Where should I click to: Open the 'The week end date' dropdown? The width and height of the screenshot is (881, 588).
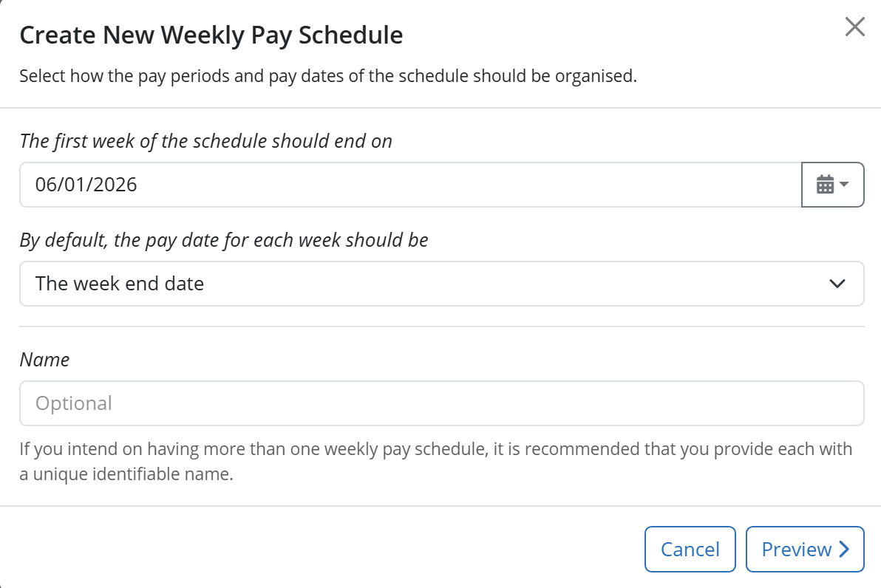(x=442, y=284)
